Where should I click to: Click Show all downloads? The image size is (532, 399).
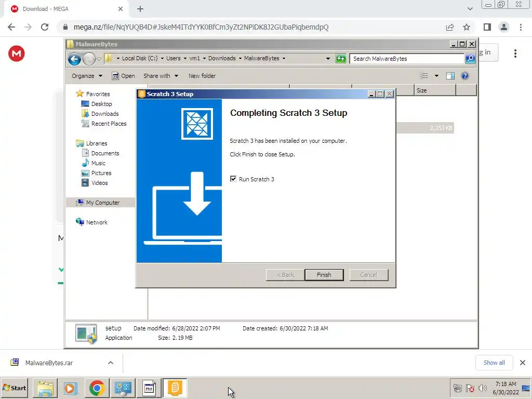click(x=494, y=363)
